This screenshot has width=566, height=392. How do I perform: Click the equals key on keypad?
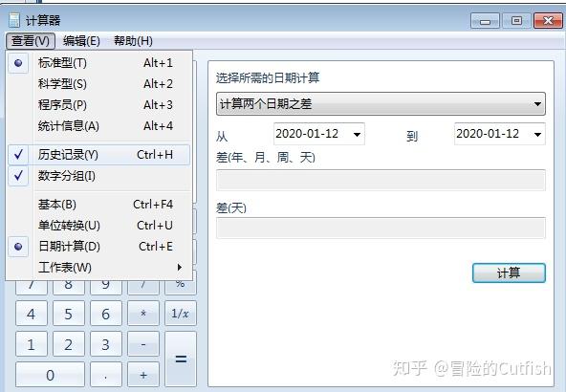(181, 359)
